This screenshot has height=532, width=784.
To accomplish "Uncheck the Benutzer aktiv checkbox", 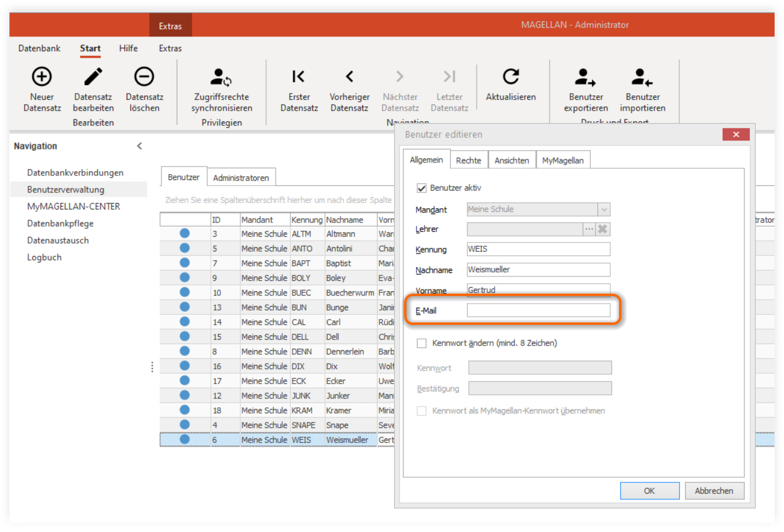I will [x=422, y=188].
